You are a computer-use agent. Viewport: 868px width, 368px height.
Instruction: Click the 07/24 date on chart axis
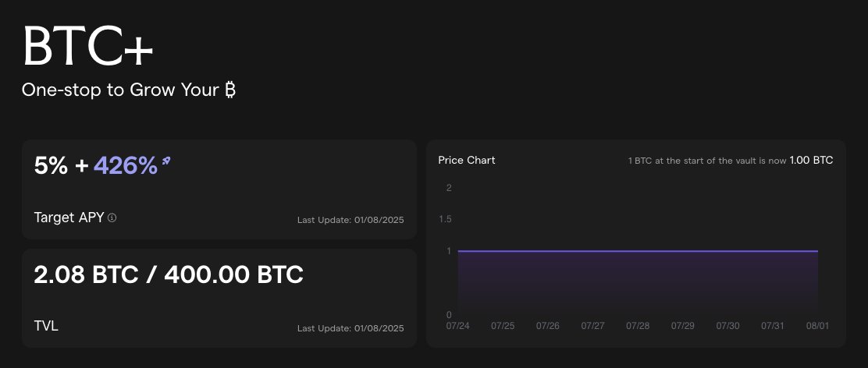tap(457, 326)
